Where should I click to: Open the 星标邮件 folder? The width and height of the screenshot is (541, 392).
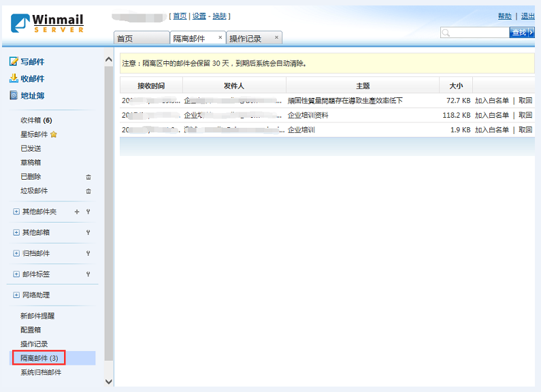tap(34, 135)
